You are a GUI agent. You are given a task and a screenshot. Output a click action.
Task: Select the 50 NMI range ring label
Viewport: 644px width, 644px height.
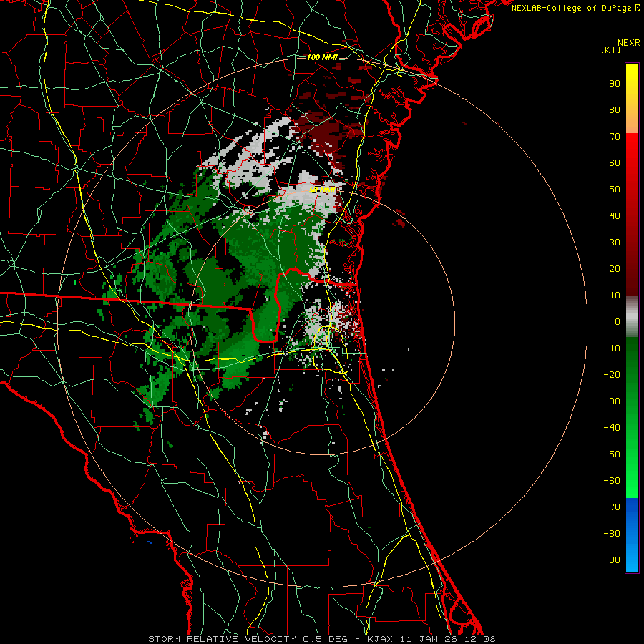322,190
